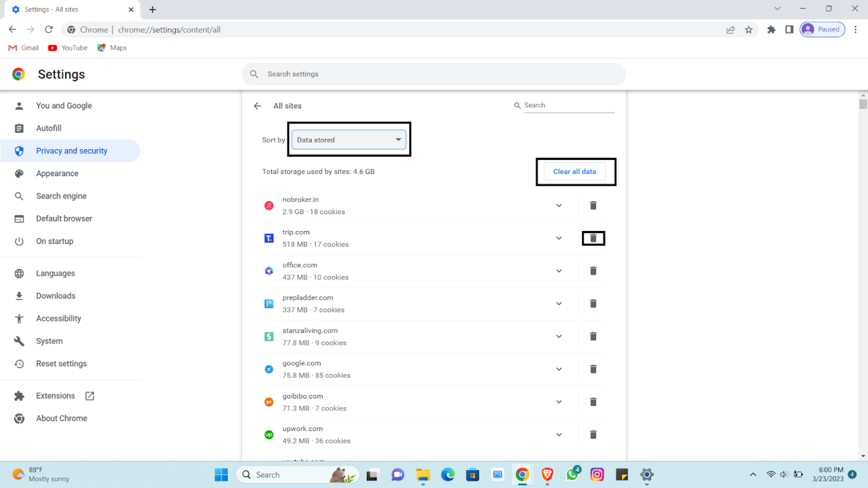Click the Paused sync profile button
The image size is (868, 488).
[822, 29]
